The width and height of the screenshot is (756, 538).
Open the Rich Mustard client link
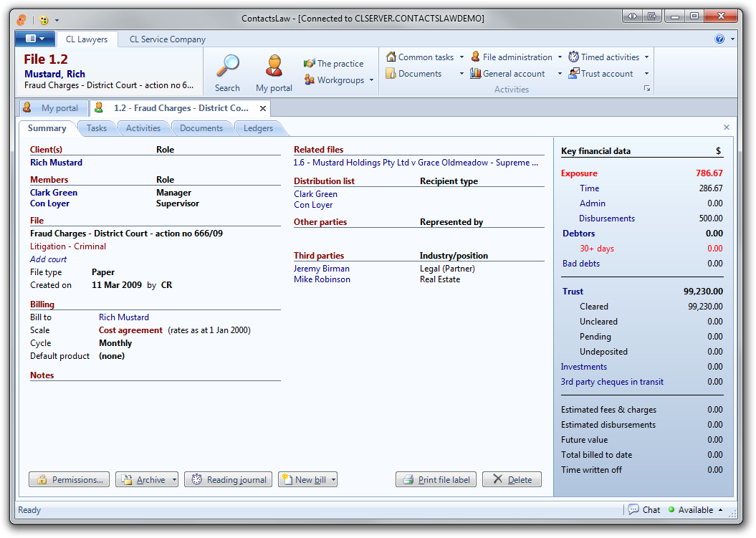56,163
